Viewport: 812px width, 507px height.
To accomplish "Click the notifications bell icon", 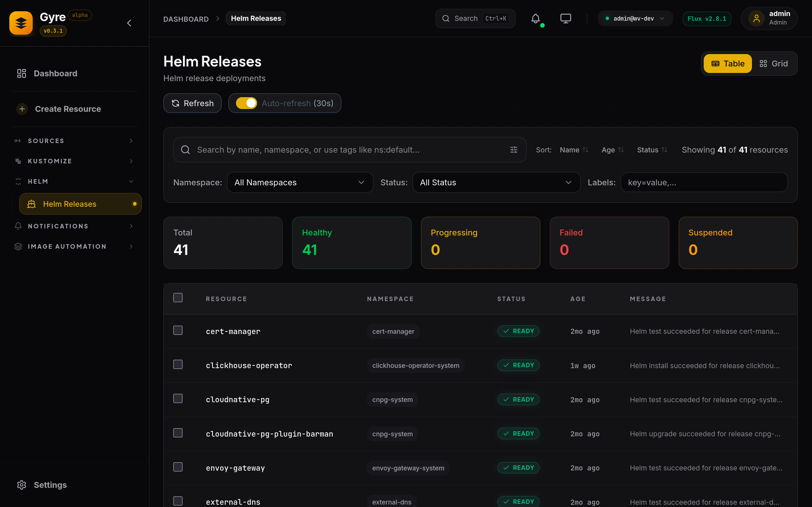I will click(x=535, y=18).
